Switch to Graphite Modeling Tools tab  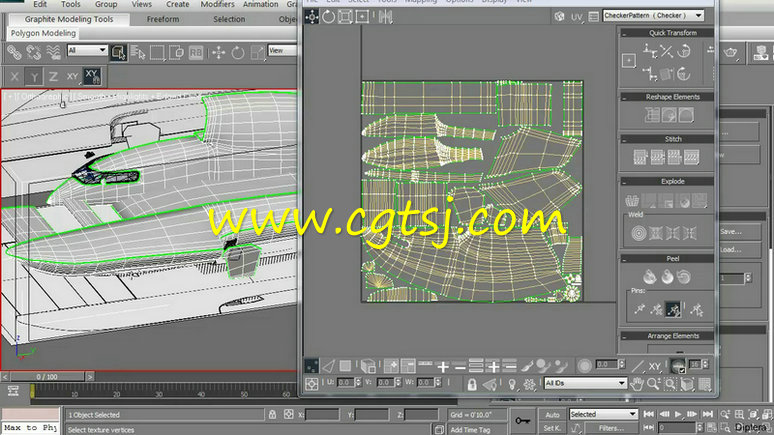pos(69,19)
